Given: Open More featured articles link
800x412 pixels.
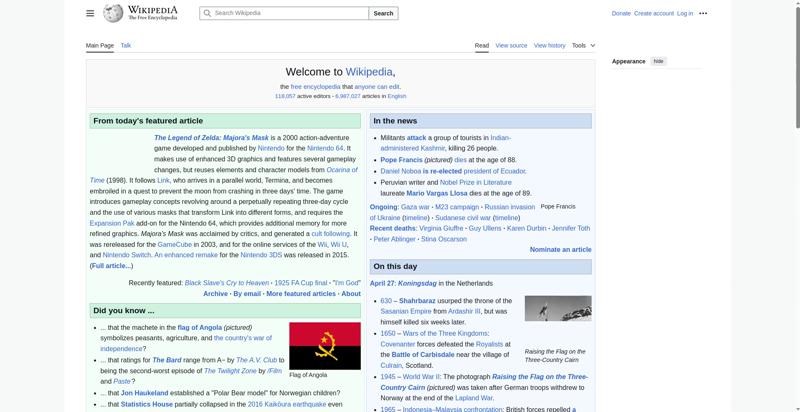Looking at the screenshot, I should (301, 294).
